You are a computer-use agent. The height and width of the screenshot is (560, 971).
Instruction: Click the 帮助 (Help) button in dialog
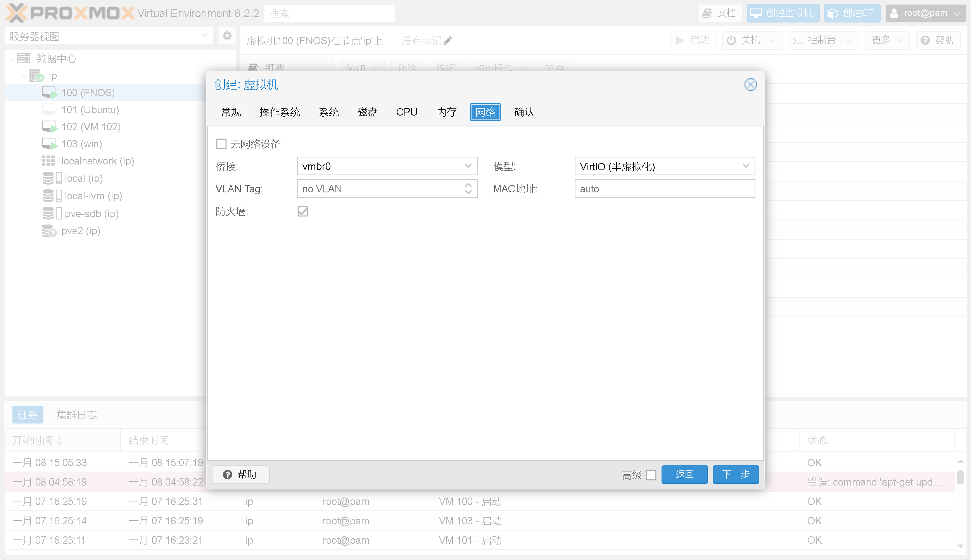[240, 475]
